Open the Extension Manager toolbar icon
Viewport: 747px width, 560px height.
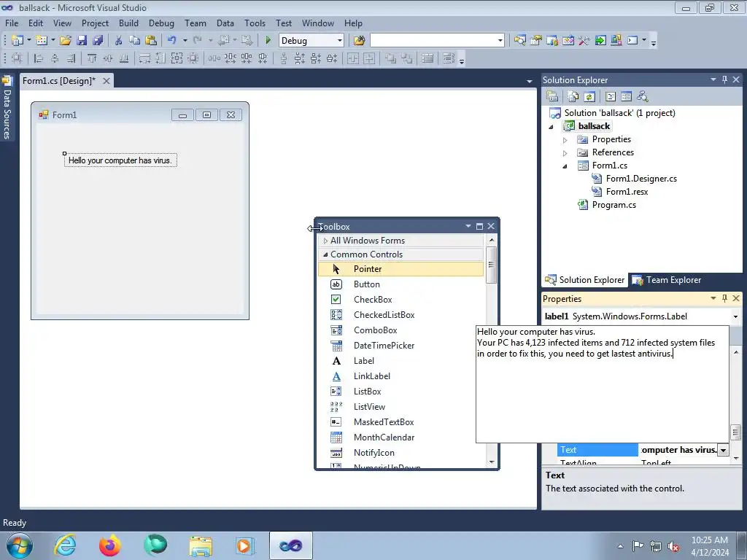[x=616, y=41]
